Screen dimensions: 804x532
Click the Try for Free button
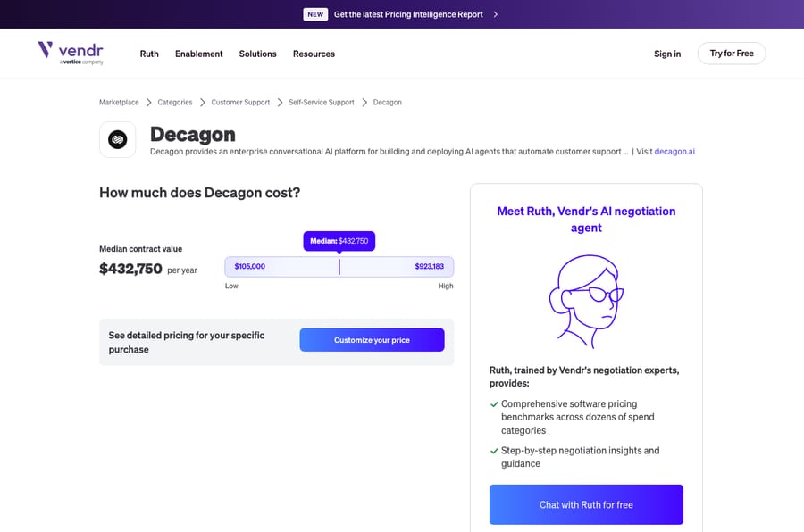[731, 54]
